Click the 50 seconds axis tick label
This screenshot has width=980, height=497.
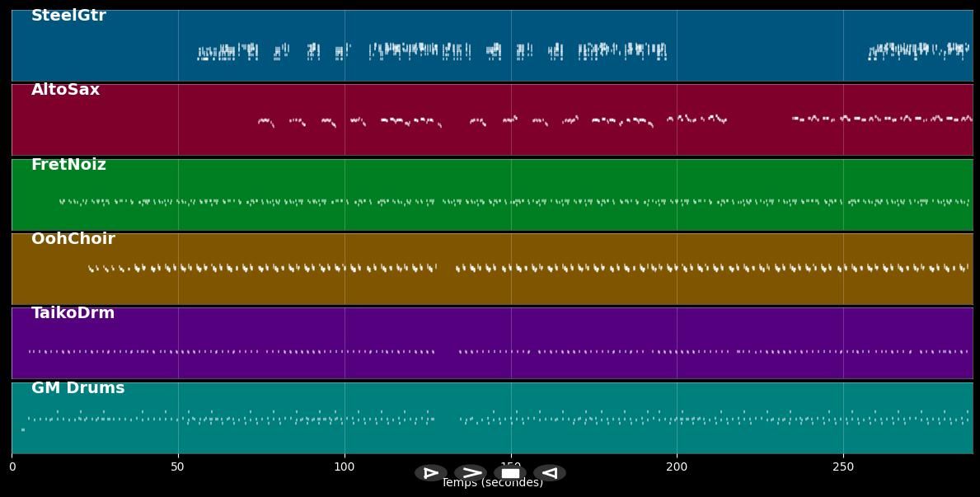[x=178, y=467]
